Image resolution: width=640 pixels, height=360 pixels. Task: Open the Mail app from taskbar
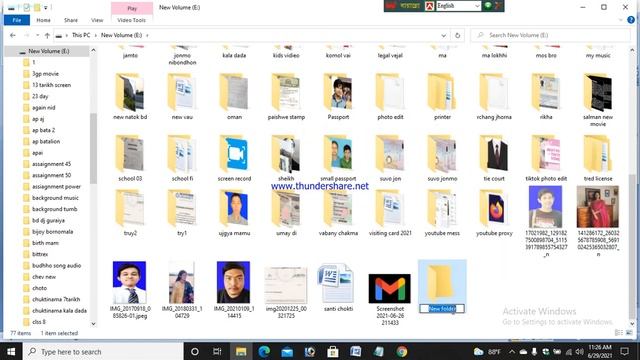287,351
